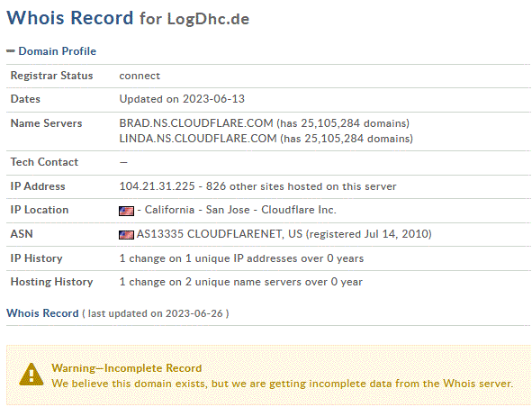Click the IP address 104.21.31.225
Screen dimensions: 532x416
(x=158, y=186)
